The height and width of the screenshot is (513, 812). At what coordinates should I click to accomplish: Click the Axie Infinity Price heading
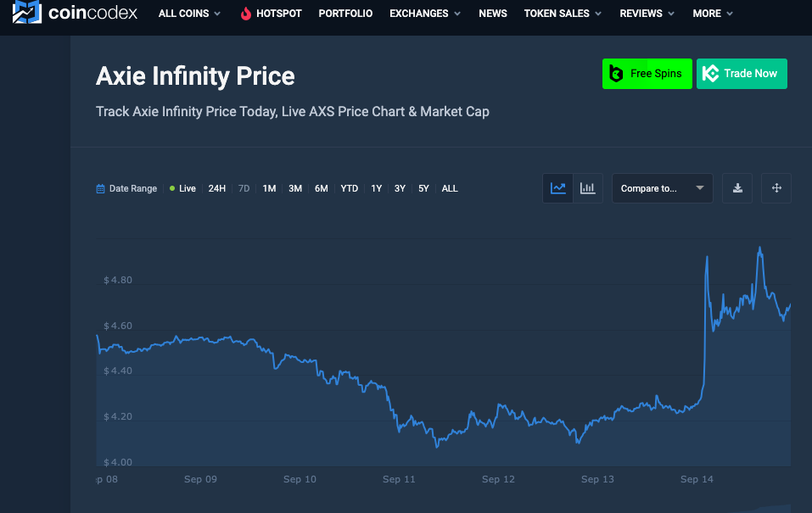195,76
